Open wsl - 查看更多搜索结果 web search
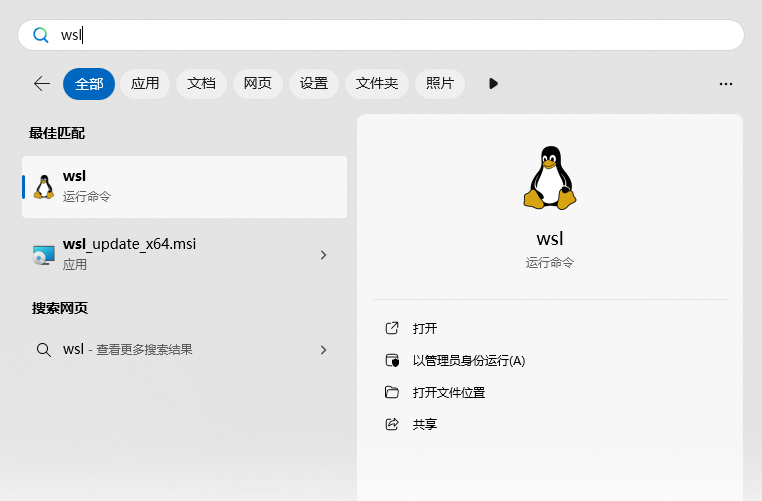 [x=185, y=349]
